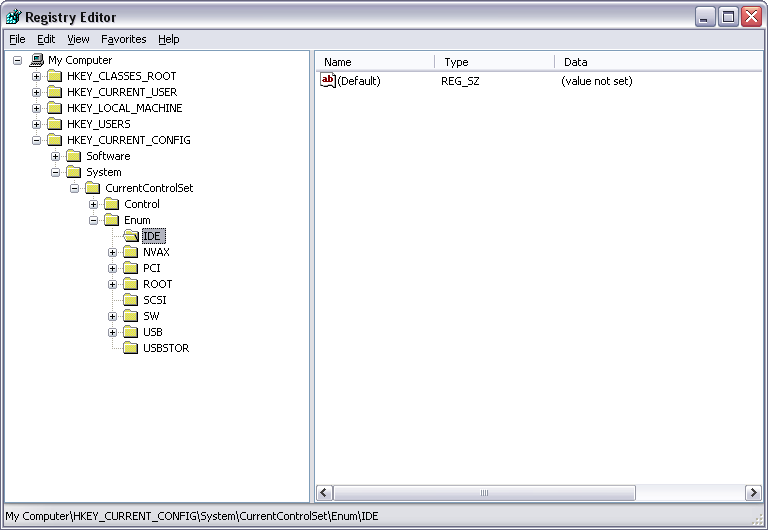Sort values by Name column header
The image size is (768, 530).
pyautogui.click(x=375, y=62)
